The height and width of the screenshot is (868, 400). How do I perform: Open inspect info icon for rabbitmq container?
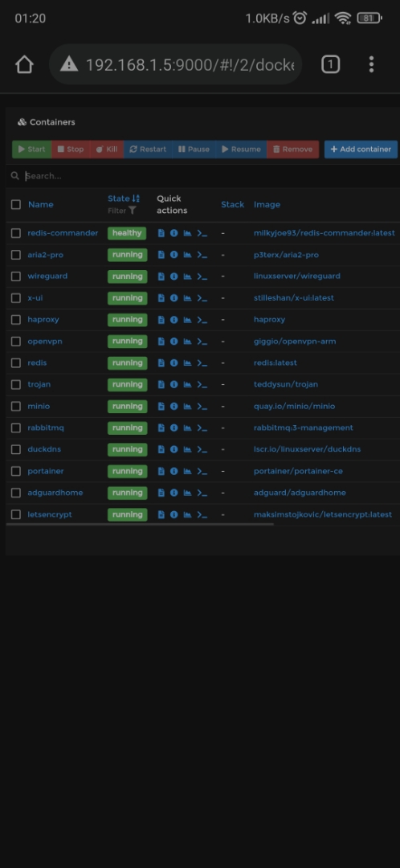pyautogui.click(x=173, y=428)
